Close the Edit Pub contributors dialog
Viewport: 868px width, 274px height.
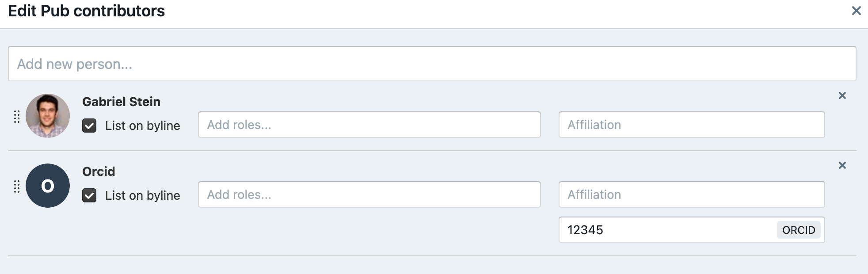click(x=856, y=11)
